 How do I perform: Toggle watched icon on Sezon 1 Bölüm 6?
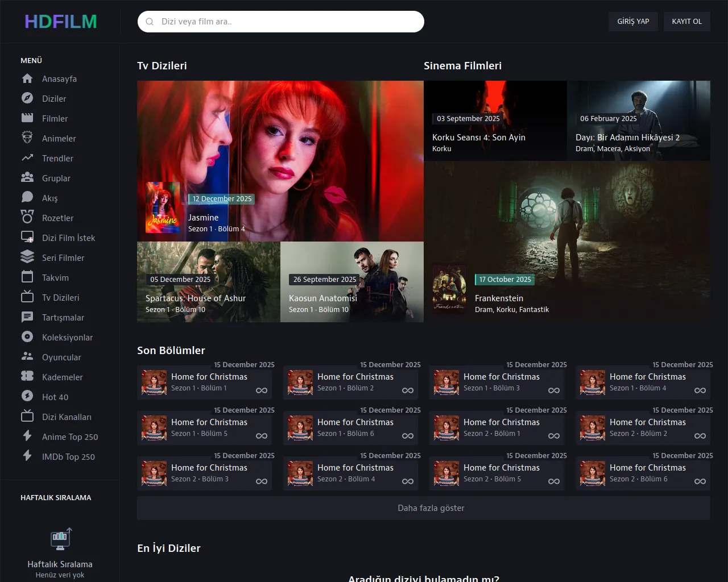click(408, 436)
